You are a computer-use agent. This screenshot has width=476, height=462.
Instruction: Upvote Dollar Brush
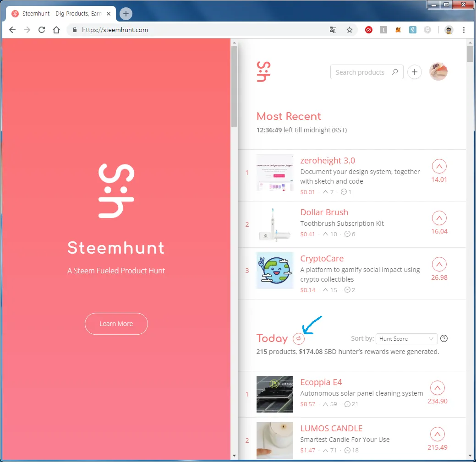click(x=439, y=218)
